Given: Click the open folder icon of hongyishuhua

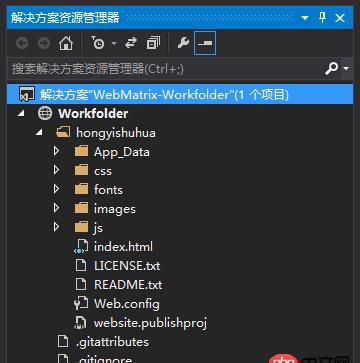Looking at the screenshot, I should 63,133.
